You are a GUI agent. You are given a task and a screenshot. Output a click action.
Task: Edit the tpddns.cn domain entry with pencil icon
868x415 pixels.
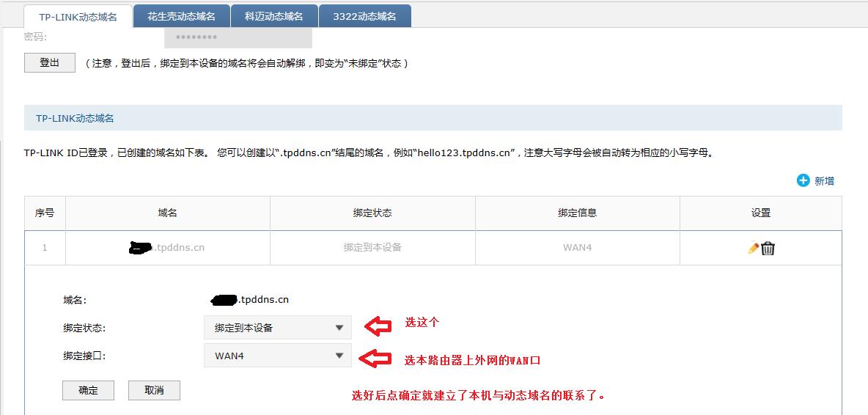[753, 248]
